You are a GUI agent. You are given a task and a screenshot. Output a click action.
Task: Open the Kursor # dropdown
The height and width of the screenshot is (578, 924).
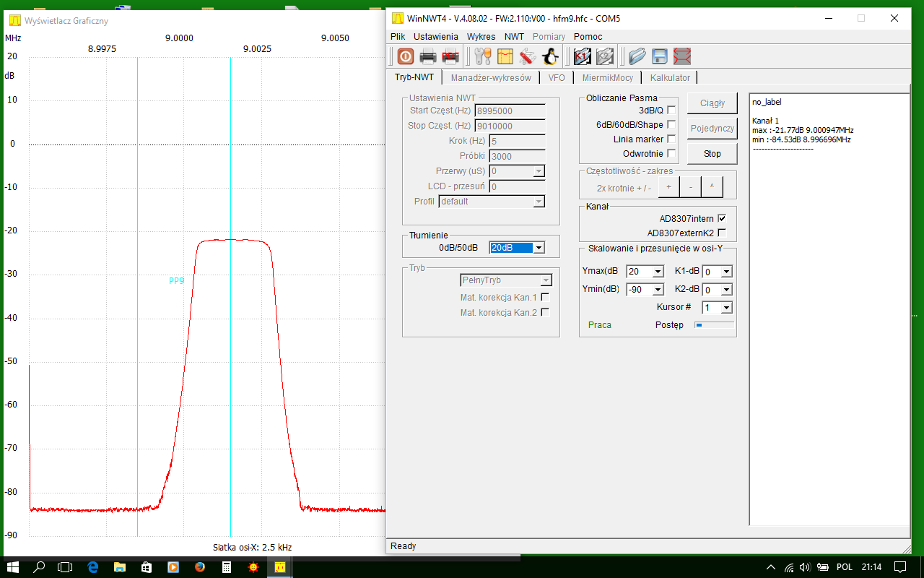pyautogui.click(x=726, y=308)
